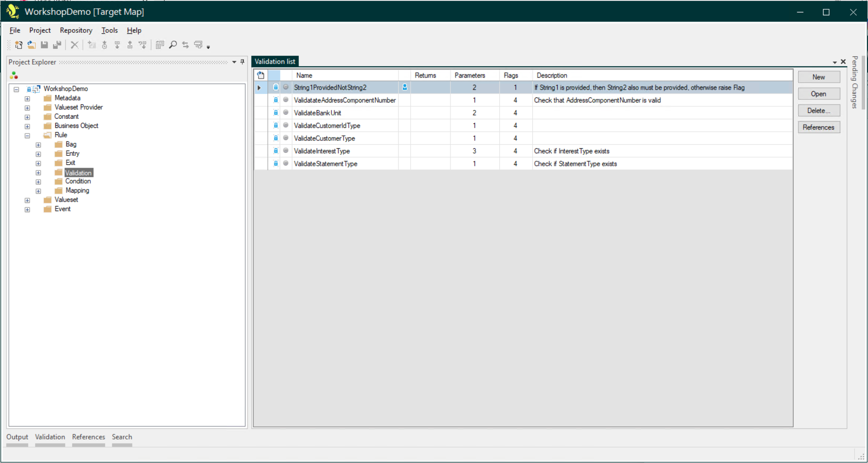The width and height of the screenshot is (868, 463).
Task: Click the lock icon beside ValidateBankUnit
Action: point(276,113)
